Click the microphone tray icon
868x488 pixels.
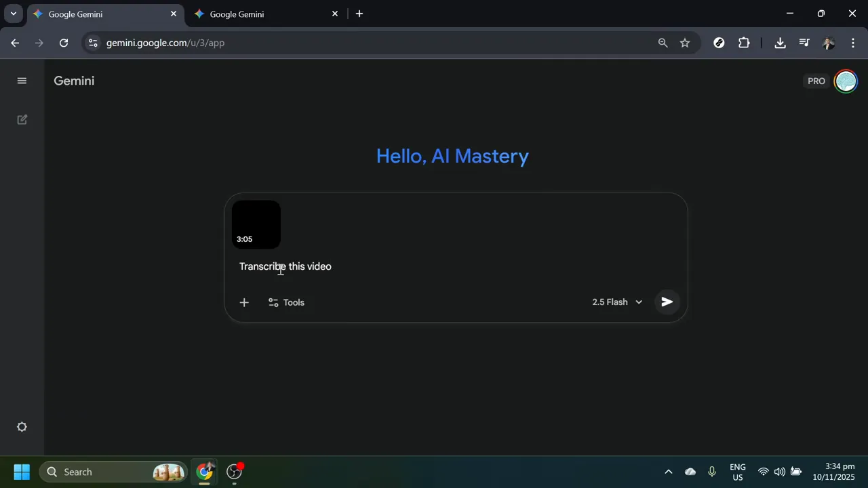coord(712,472)
